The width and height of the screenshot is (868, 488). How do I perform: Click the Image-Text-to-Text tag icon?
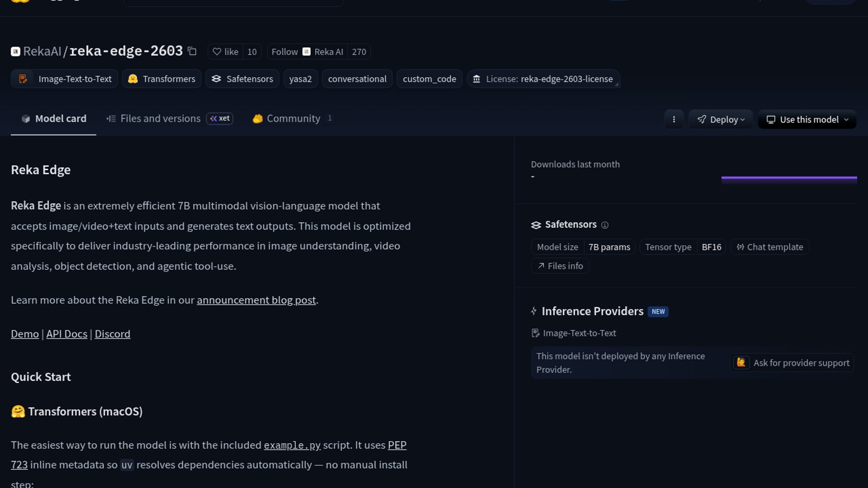click(23, 79)
